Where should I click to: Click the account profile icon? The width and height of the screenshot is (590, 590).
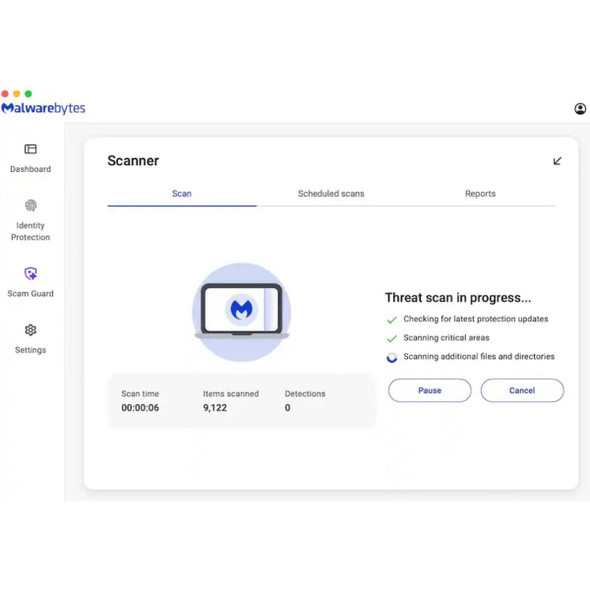(580, 109)
